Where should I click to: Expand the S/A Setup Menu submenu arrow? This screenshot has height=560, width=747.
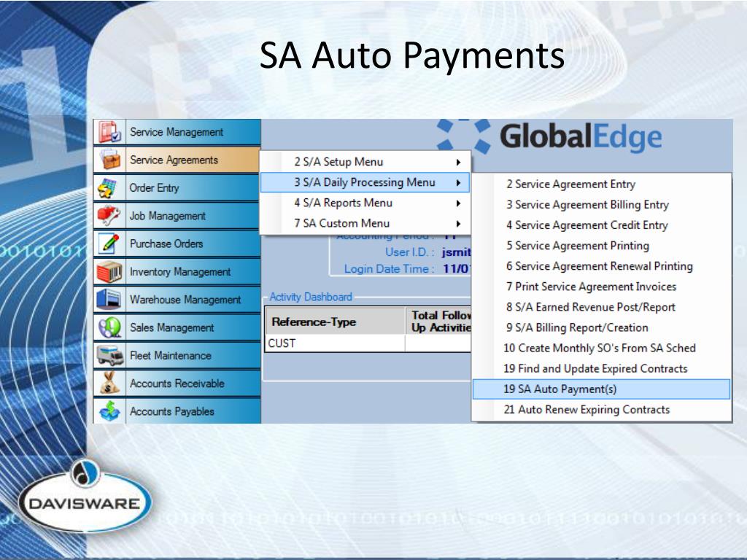click(x=458, y=162)
